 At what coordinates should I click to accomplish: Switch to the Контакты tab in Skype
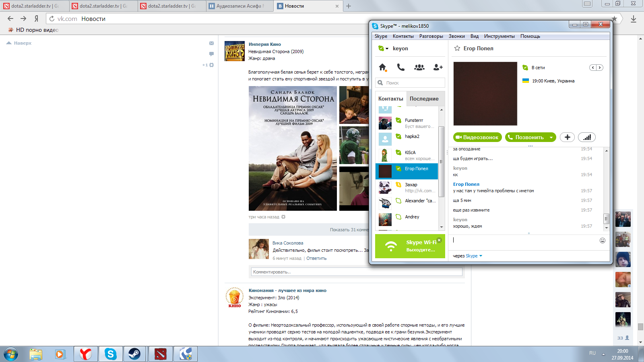(x=391, y=99)
